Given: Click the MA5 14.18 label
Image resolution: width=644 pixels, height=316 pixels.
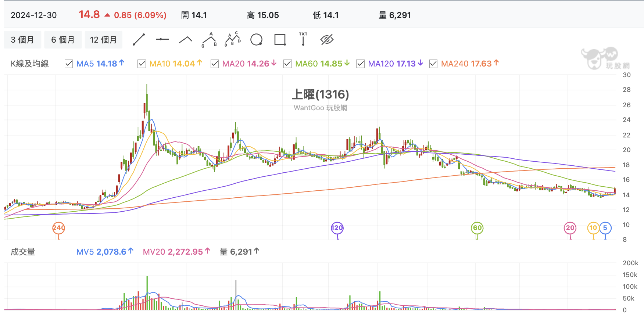Looking at the screenshot, I should (x=100, y=64).
